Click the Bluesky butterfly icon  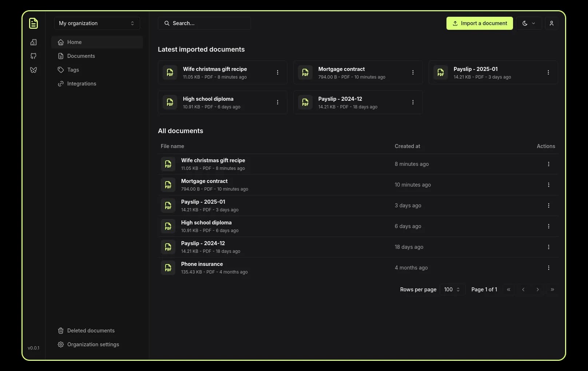(x=33, y=70)
